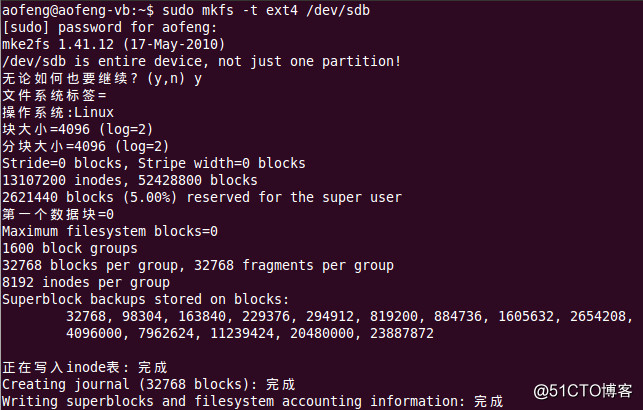
Task: Click the /dev/sdb entire device warning
Action: pyautogui.click(x=200, y=62)
